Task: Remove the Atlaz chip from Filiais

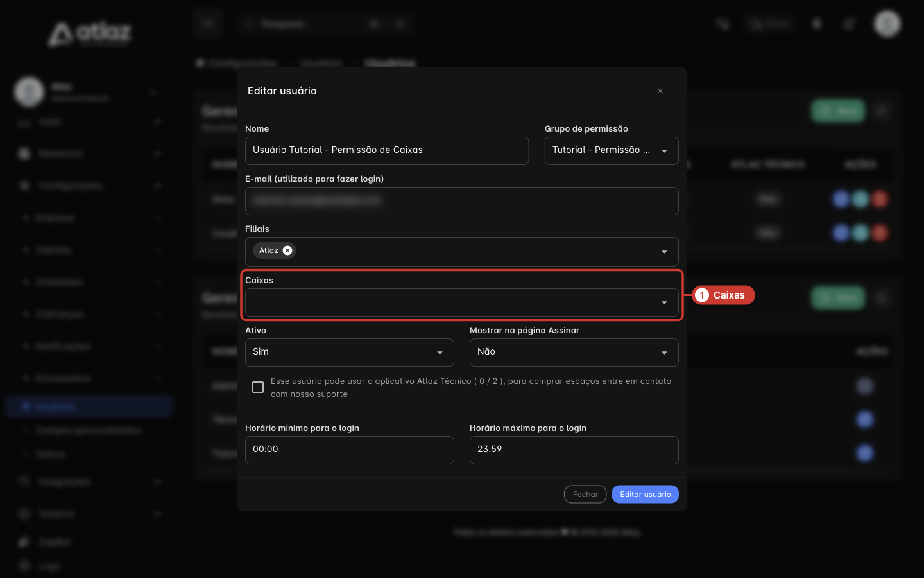Action: pyautogui.click(x=287, y=250)
